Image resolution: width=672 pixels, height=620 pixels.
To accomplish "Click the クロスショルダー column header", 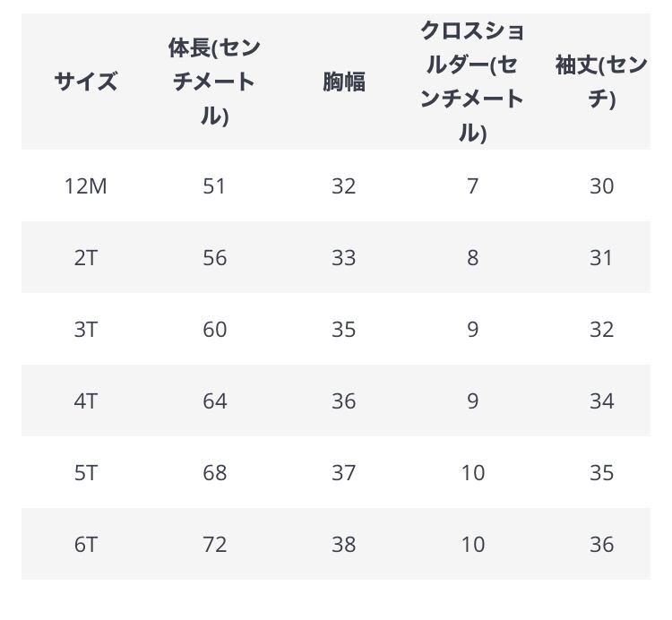I will pyautogui.click(x=472, y=82).
